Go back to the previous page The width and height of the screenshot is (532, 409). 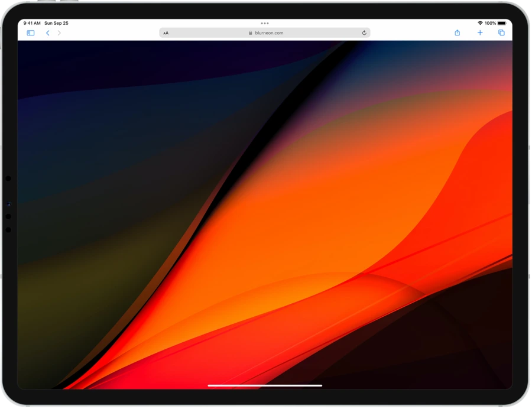point(48,33)
